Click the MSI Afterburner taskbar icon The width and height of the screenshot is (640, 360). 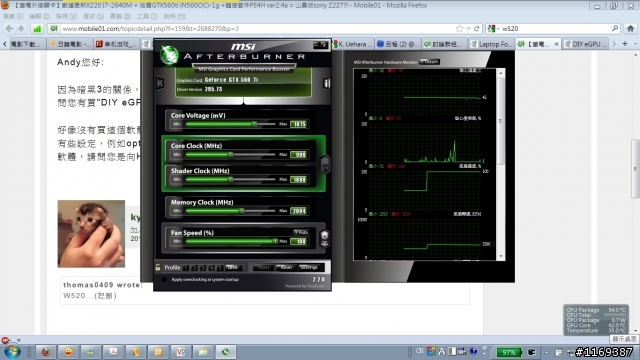[x=225, y=352]
